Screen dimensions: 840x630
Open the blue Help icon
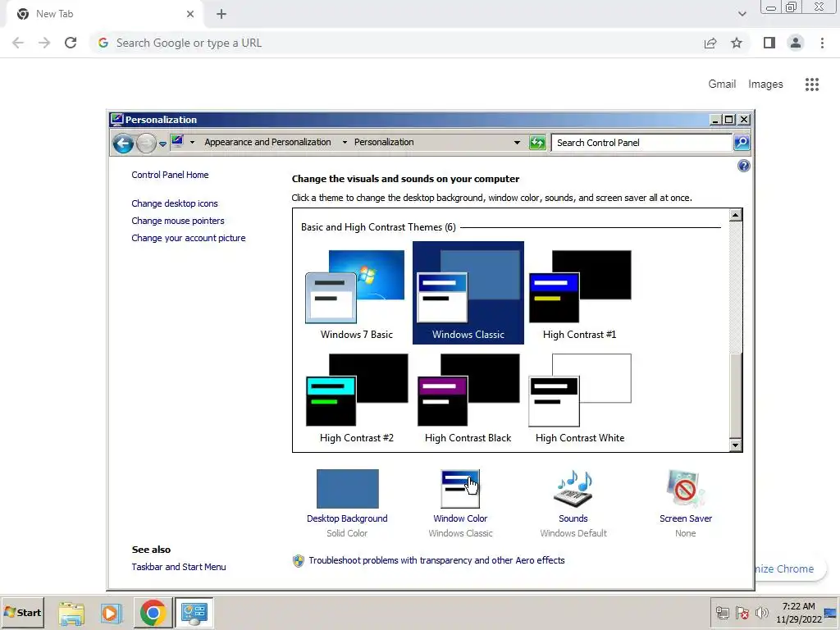(x=743, y=166)
